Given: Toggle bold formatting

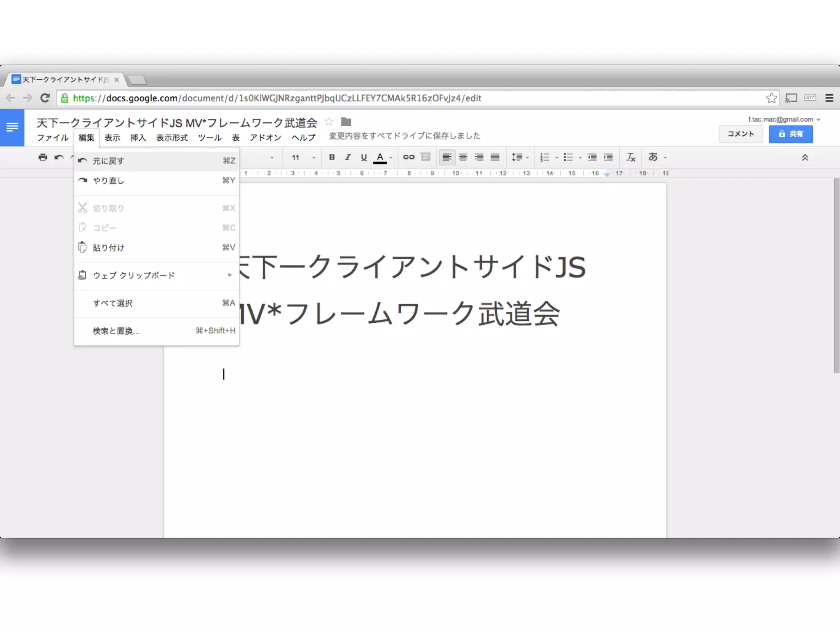Looking at the screenshot, I should click(x=332, y=157).
